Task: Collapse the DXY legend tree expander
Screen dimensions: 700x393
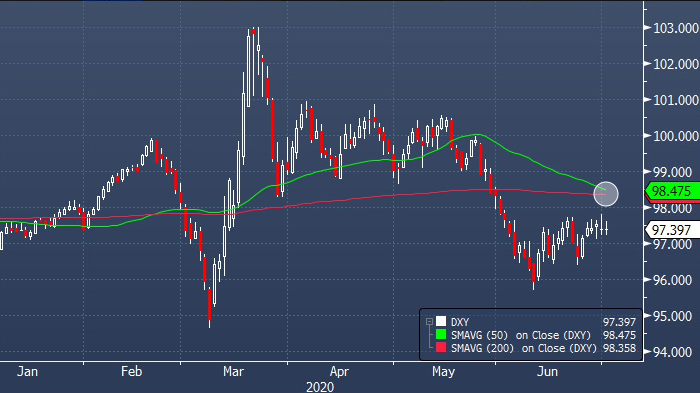Action: 429,322
